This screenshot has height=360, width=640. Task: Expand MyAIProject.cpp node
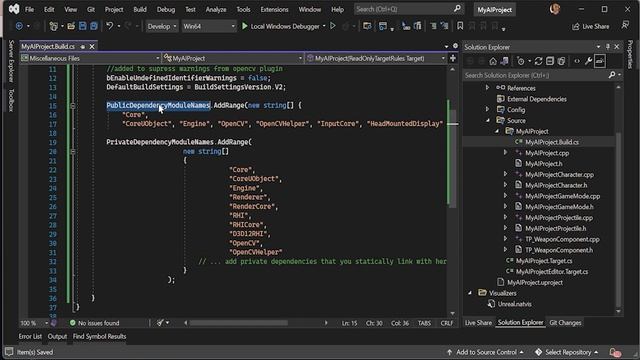click(505, 153)
